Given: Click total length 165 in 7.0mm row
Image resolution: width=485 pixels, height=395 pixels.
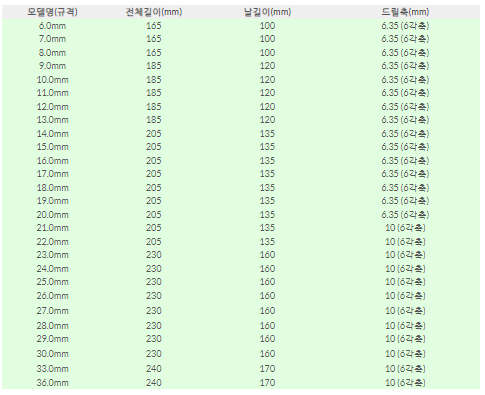Looking at the screenshot, I should [154, 39].
